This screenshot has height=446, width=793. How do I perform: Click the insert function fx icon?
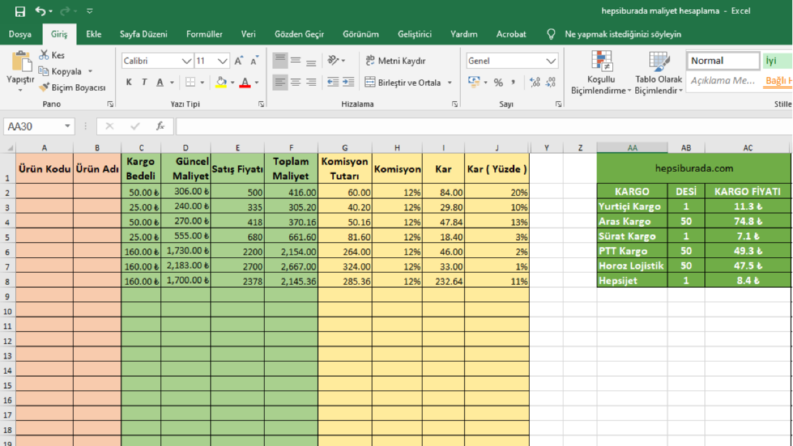[160, 126]
